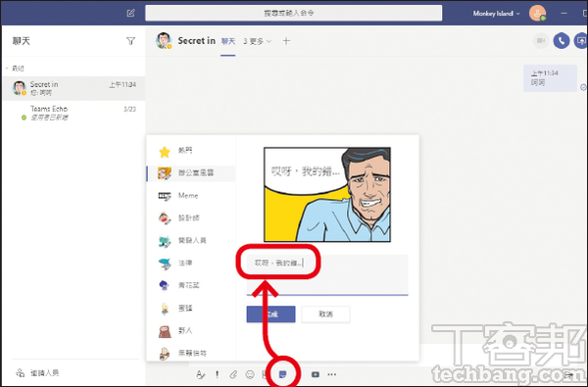This screenshot has height=387, width=588.
Task: Click the Format text icon
Action: pyautogui.click(x=201, y=374)
